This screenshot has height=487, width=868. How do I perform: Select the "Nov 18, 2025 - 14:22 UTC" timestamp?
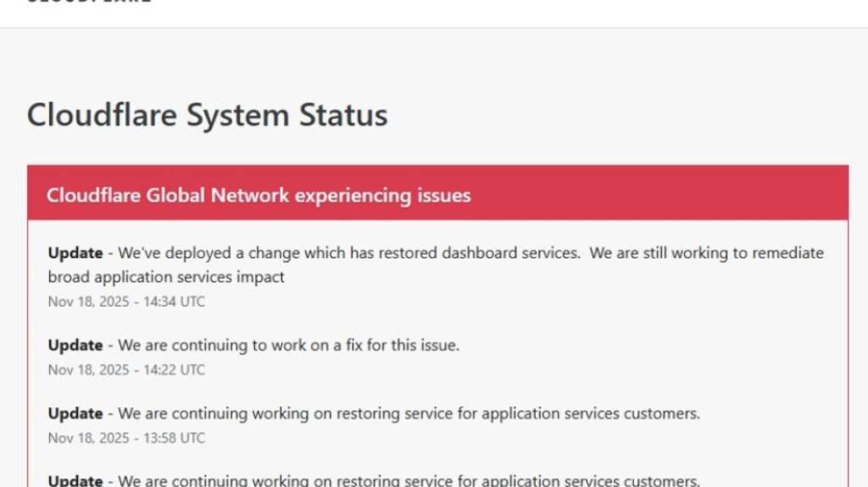126,370
